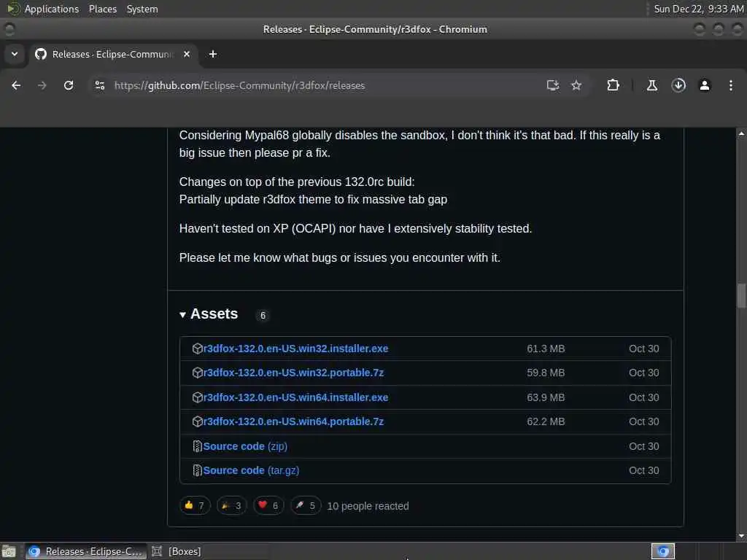
Task: Open the Extensions puzzle icon
Action: click(613, 85)
